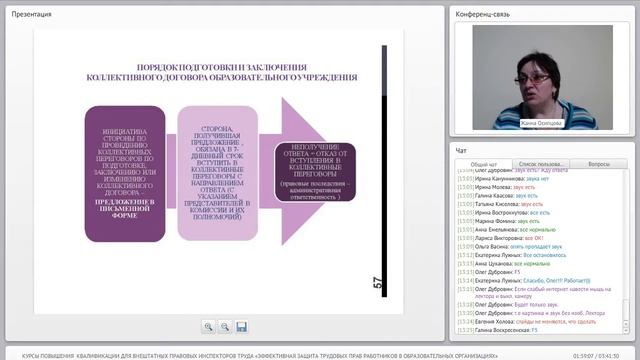Select the Ольга Васина chat message
Viewport: 640px width, 360px height.
(510, 247)
